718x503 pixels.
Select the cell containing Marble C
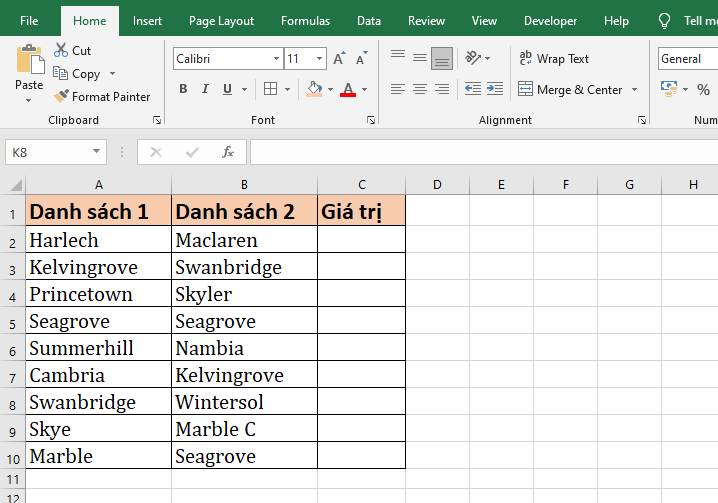[x=245, y=429]
